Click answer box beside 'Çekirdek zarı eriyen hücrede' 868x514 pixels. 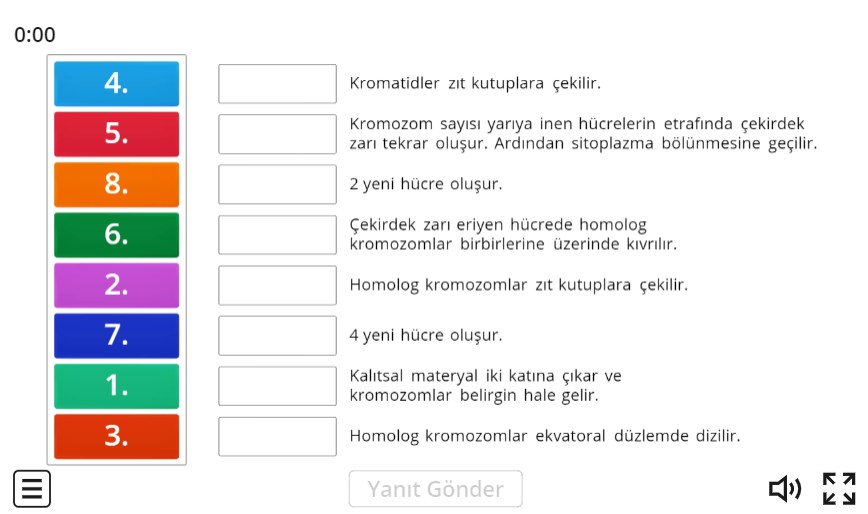277,235
